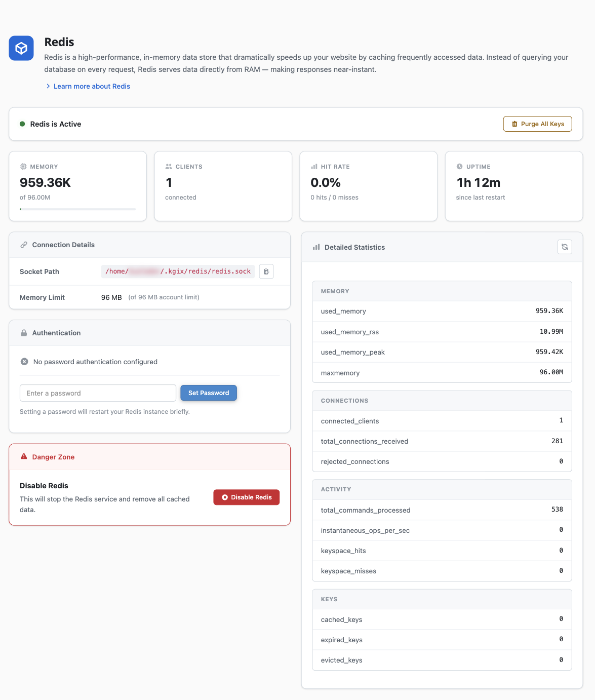Screen dimensions: 595x700
Task: Click the copy socket path icon
Action: [266, 271]
